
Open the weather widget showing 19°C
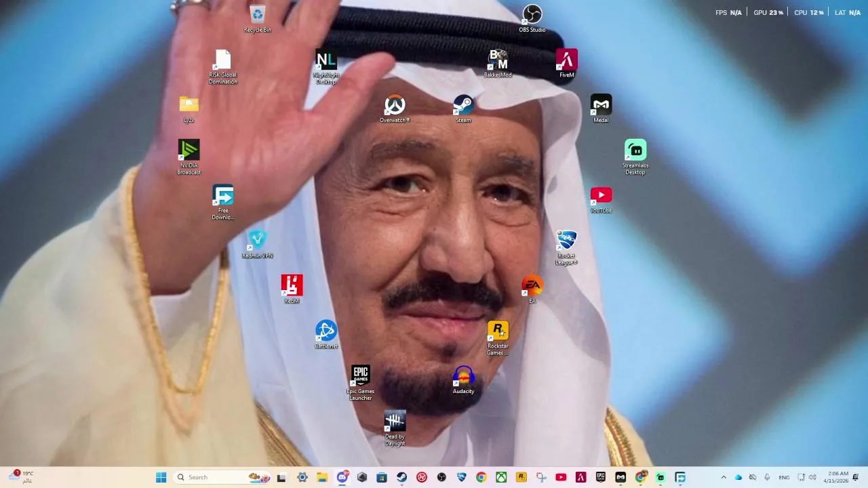(20, 477)
